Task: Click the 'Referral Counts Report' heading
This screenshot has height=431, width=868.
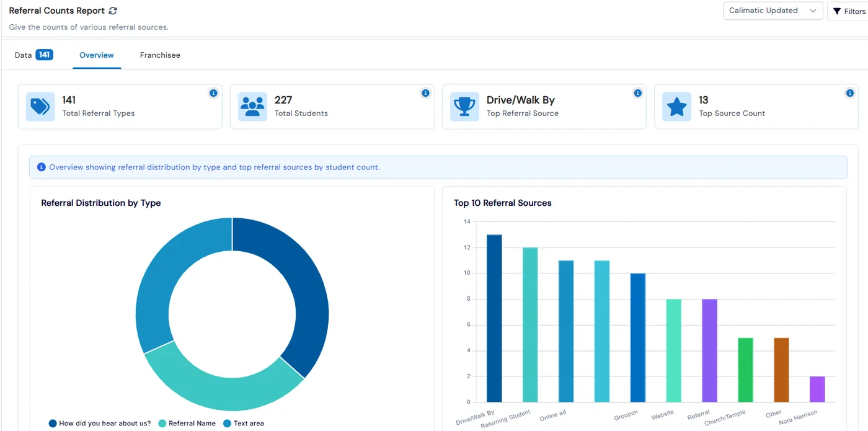Action: [x=56, y=11]
